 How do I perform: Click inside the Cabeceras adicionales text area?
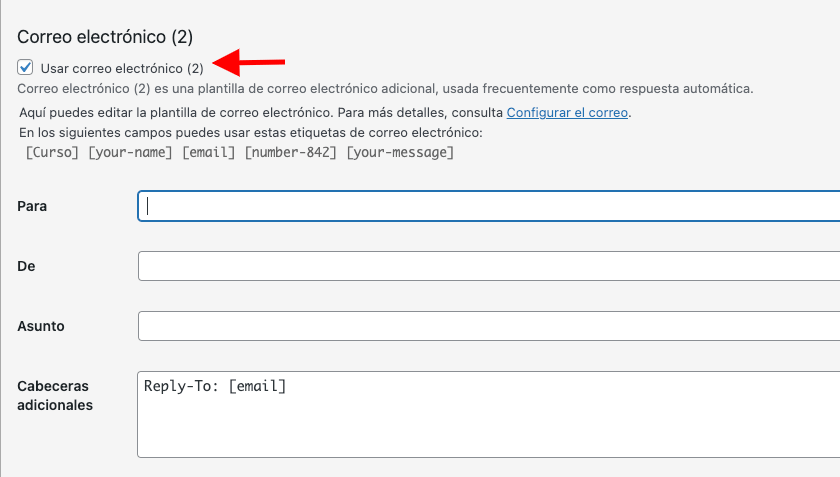489,414
